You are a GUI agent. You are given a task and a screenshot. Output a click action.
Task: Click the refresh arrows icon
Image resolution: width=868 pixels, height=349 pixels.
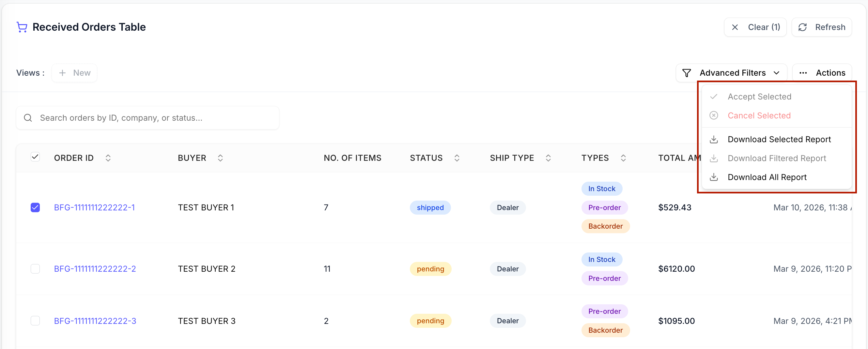(803, 27)
